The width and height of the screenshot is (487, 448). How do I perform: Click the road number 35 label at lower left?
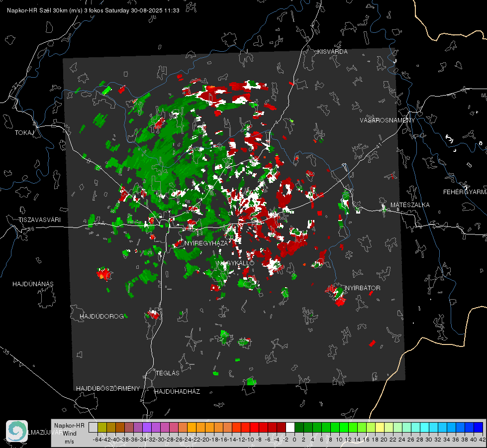(6, 352)
